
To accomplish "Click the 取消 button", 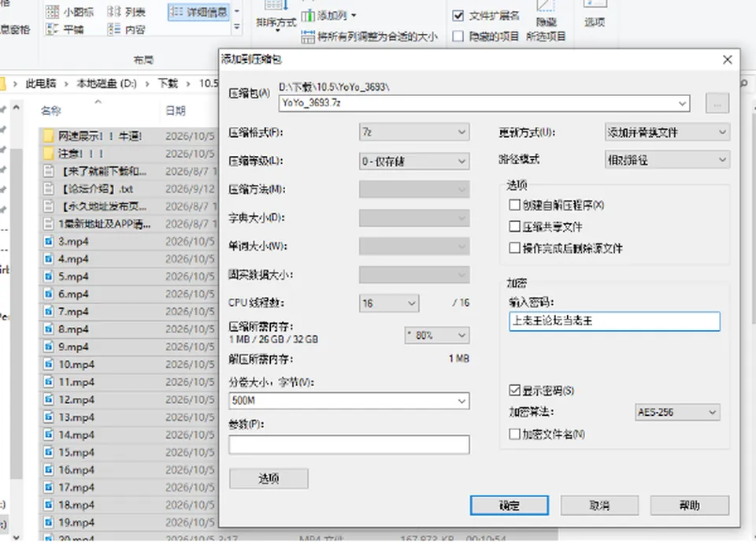I will 599,505.
